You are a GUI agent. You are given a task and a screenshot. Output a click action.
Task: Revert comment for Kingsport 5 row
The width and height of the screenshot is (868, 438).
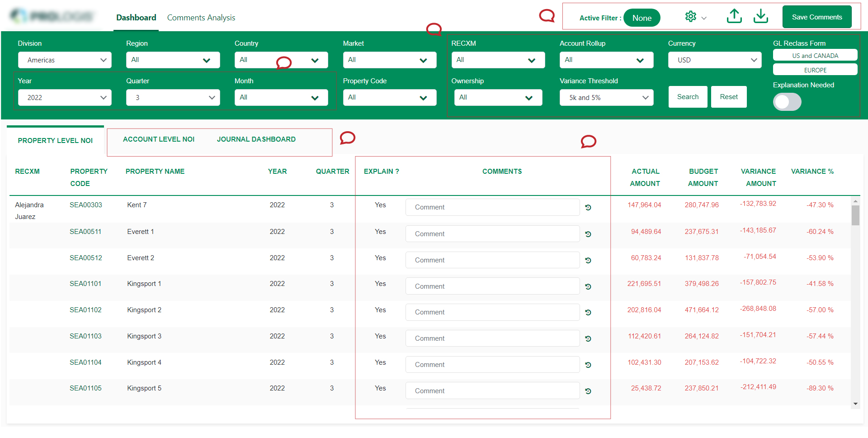588,391
